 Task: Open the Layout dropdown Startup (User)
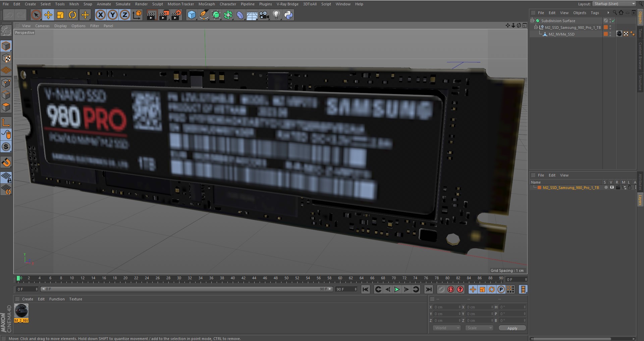point(614,4)
